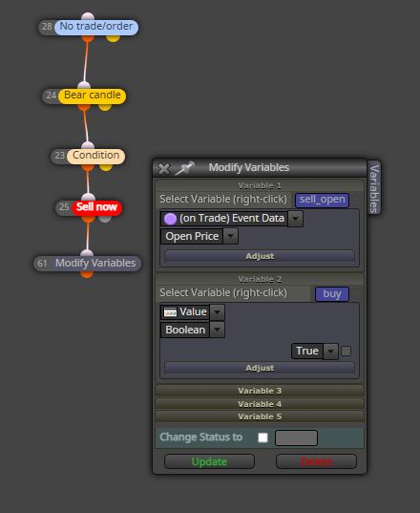Select the Condition block
Screen dimensions: 420x513
click(x=95, y=156)
